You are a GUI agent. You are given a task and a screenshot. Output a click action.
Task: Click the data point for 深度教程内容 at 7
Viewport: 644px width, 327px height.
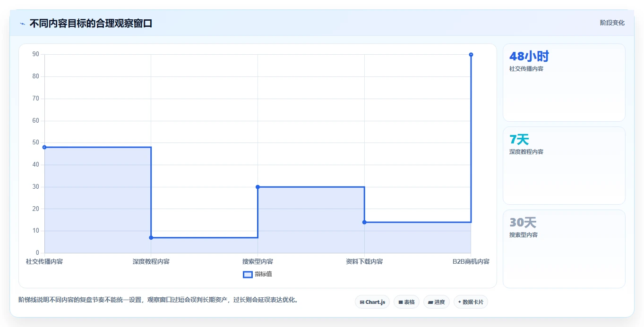click(x=151, y=237)
